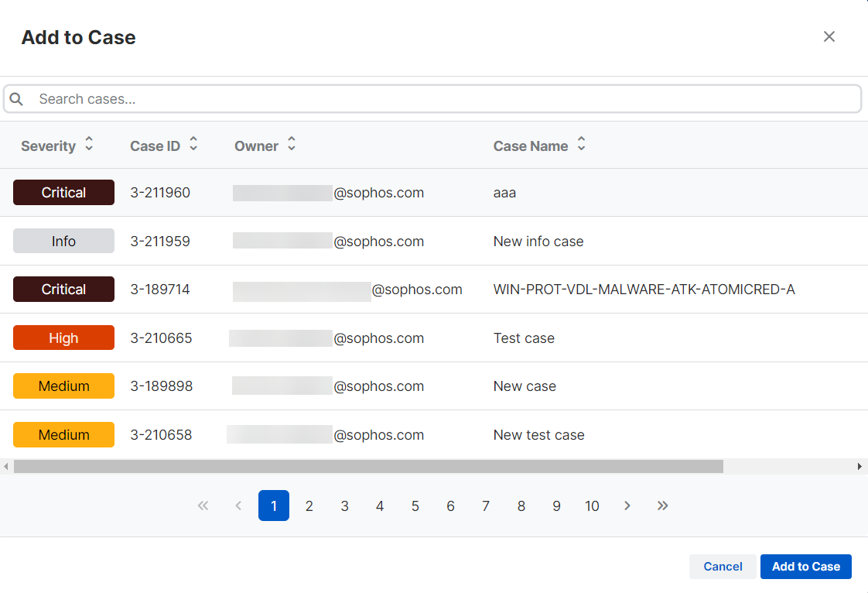Sort the Case Name column

click(x=581, y=145)
